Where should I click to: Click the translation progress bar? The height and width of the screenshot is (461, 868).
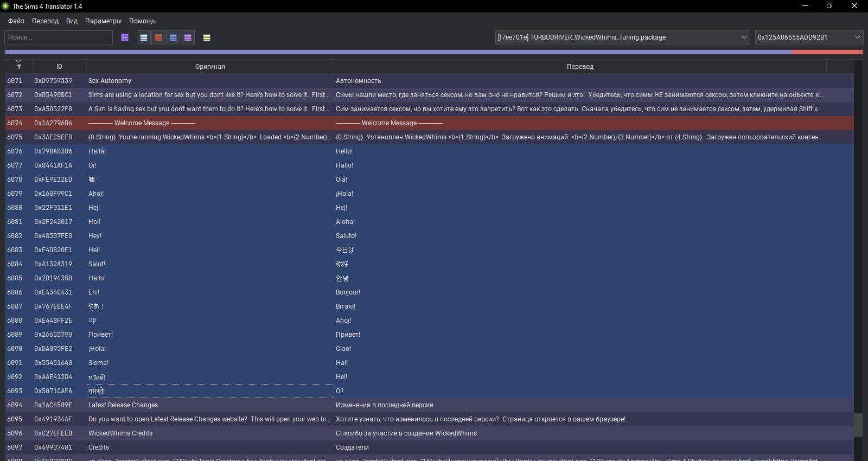tap(433, 52)
